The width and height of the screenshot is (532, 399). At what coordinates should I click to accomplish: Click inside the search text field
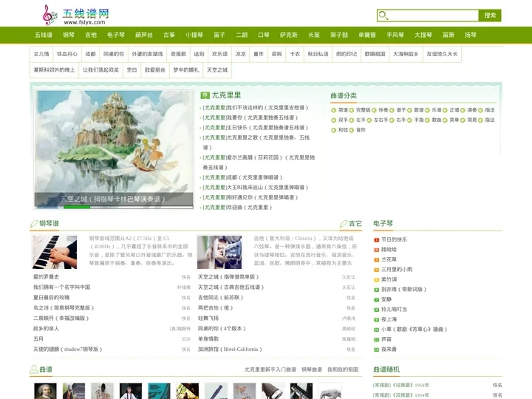tap(434, 16)
